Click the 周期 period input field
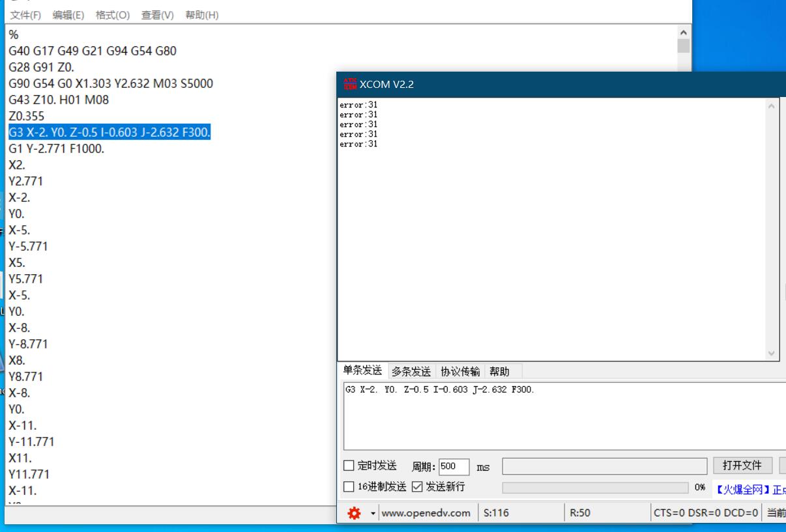This screenshot has width=786, height=532. point(454,466)
